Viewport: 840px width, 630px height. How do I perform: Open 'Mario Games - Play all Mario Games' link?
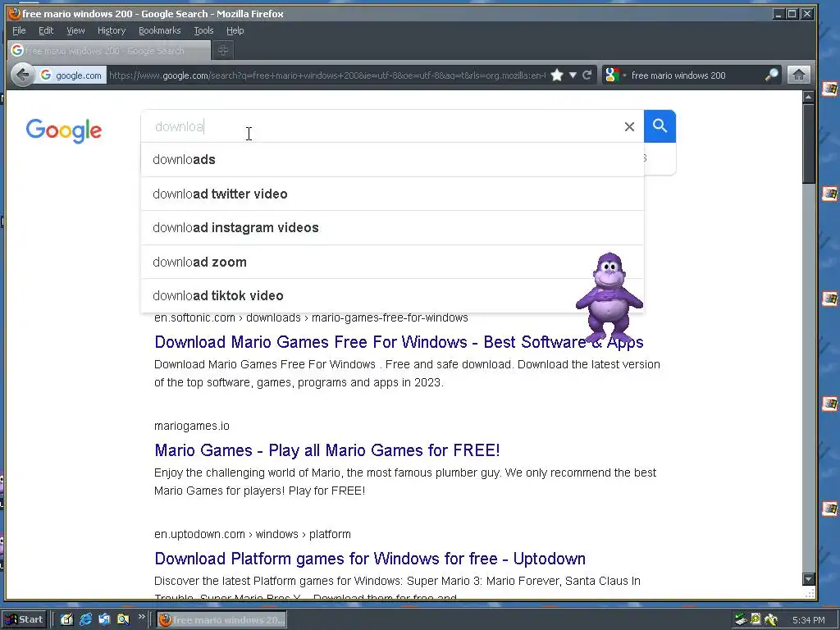[x=326, y=450]
